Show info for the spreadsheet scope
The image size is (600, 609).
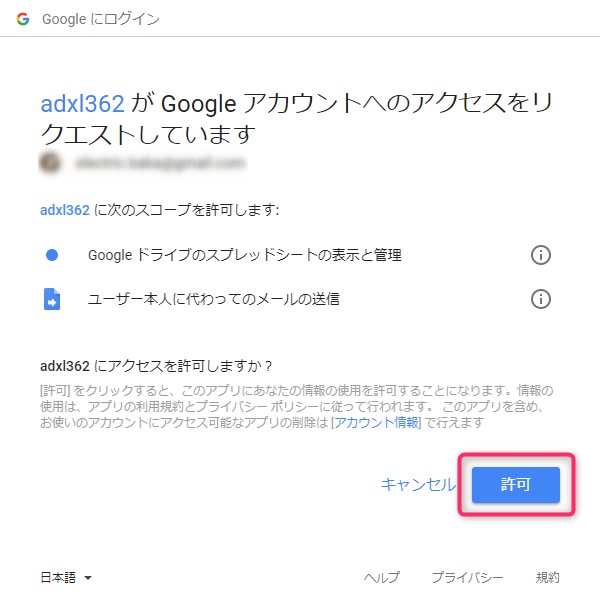[541, 255]
